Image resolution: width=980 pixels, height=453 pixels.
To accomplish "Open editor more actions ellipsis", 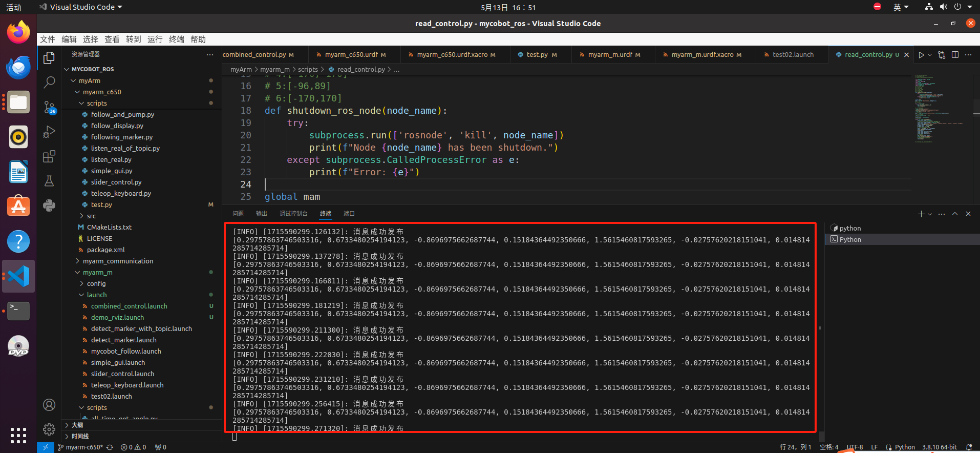I will click(x=968, y=55).
